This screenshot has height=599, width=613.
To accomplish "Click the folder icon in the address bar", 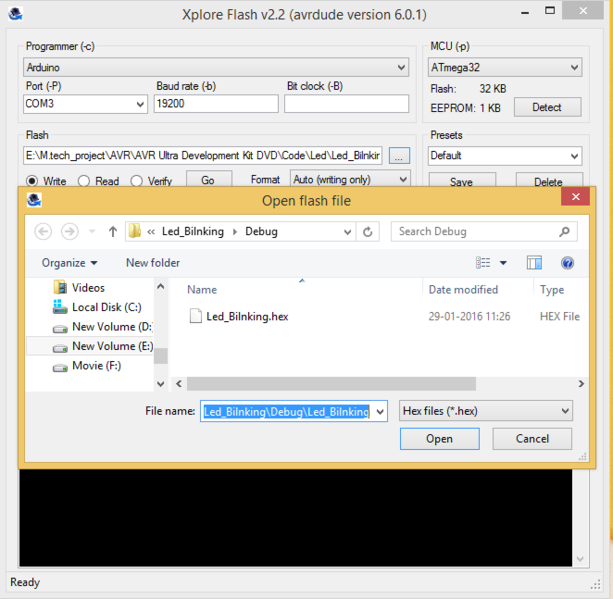I will pos(134,231).
